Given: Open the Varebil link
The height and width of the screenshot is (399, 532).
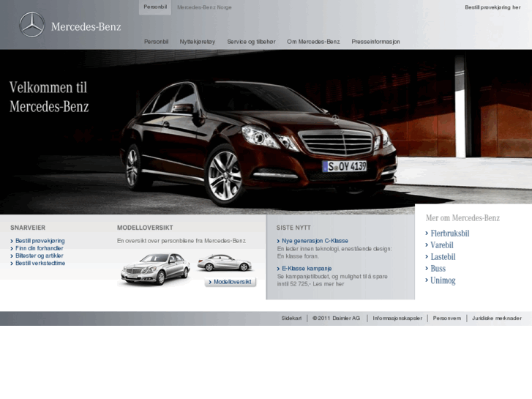Looking at the screenshot, I should tap(442, 245).
